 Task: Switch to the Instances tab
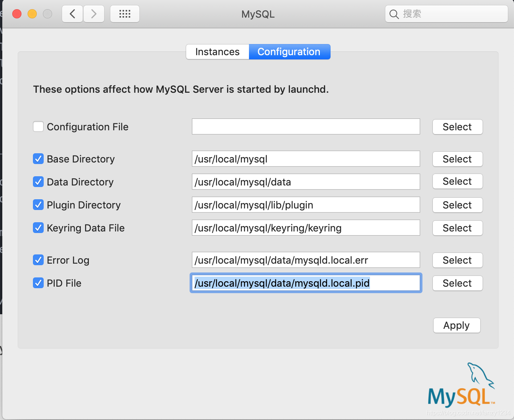tap(217, 52)
